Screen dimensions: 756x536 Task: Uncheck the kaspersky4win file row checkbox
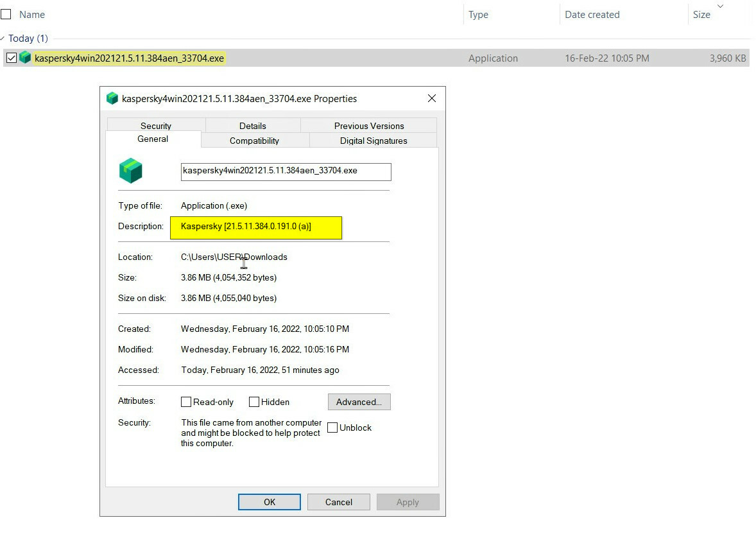coord(12,58)
